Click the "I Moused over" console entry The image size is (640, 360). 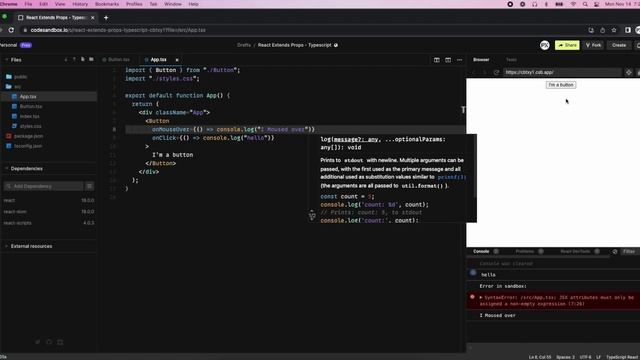point(497,316)
